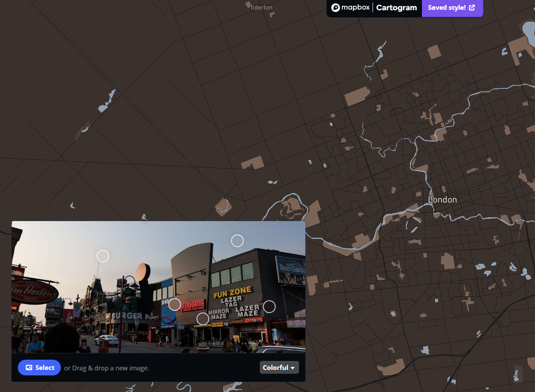This screenshot has height=392, width=535.
Task: Click the Ilderton label at the top
Action: [x=261, y=7]
